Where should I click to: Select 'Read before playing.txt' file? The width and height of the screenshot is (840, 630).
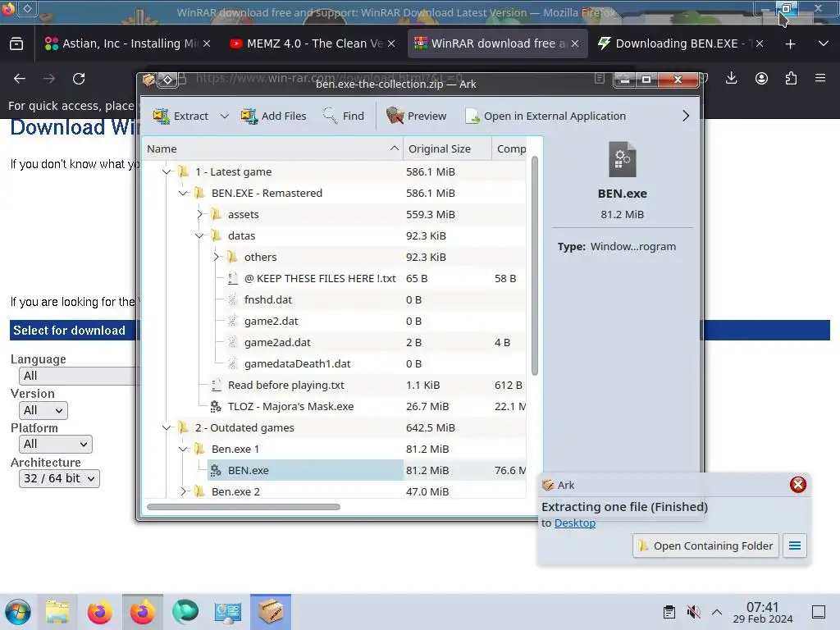coord(286,386)
